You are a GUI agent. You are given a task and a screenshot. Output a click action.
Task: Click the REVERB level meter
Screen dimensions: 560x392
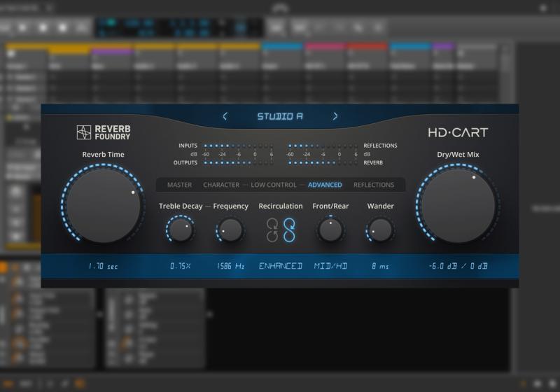tap(323, 163)
